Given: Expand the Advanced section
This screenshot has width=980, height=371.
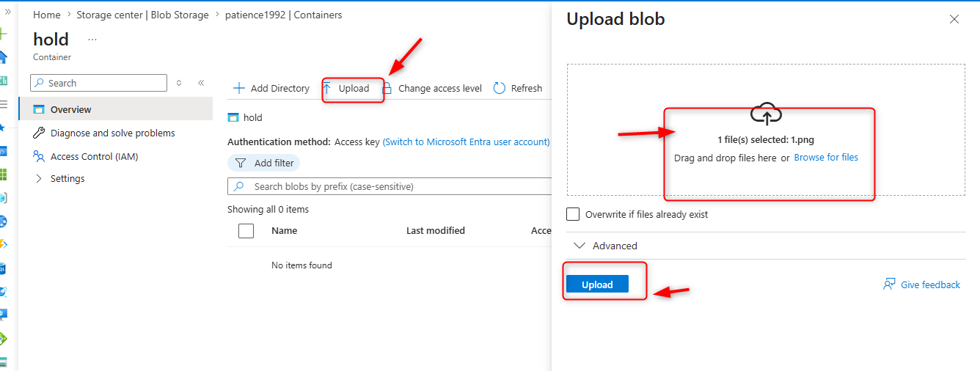Looking at the screenshot, I should point(606,246).
